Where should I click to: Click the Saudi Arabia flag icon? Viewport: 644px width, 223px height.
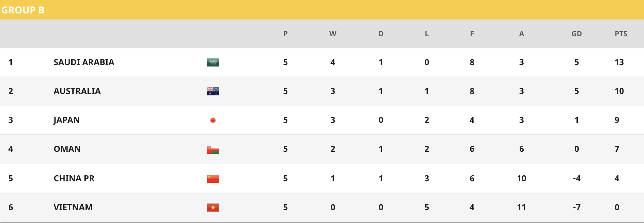pyautogui.click(x=213, y=62)
